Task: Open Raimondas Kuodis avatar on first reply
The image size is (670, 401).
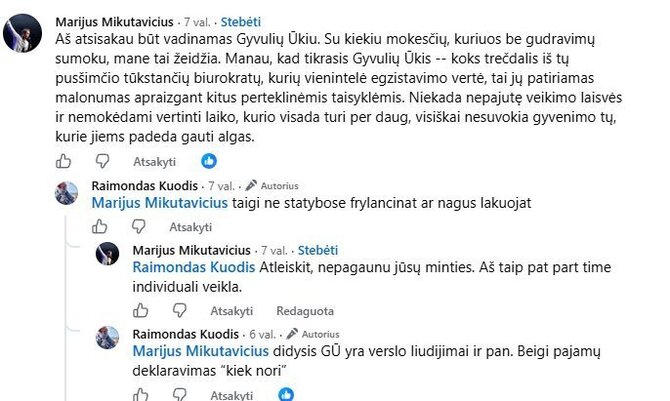Action: point(67,193)
